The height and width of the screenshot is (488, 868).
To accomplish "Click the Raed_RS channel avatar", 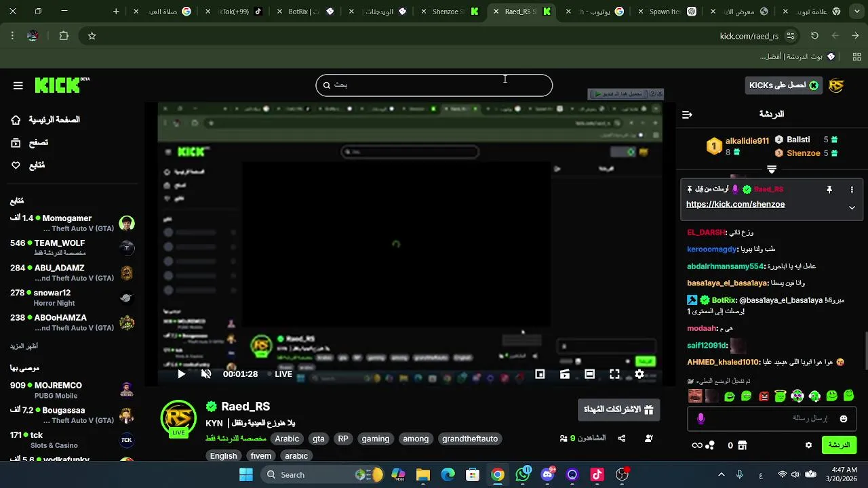I will click(178, 418).
